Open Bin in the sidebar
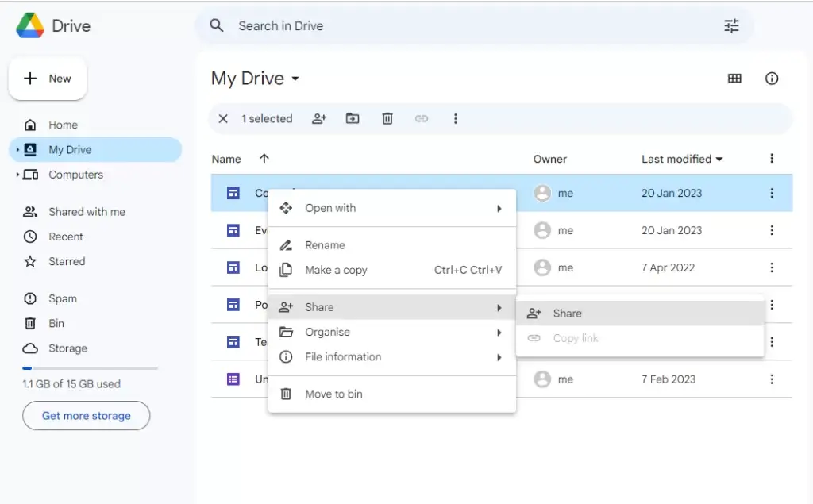Screen dimensions: 813x504 tap(95, 324)
